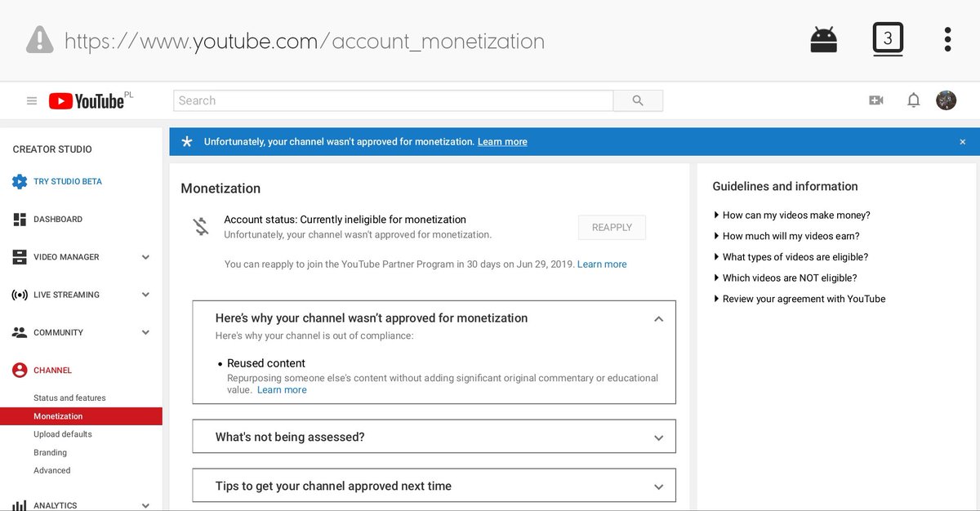Go to YouTube home via logo

pos(87,100)
